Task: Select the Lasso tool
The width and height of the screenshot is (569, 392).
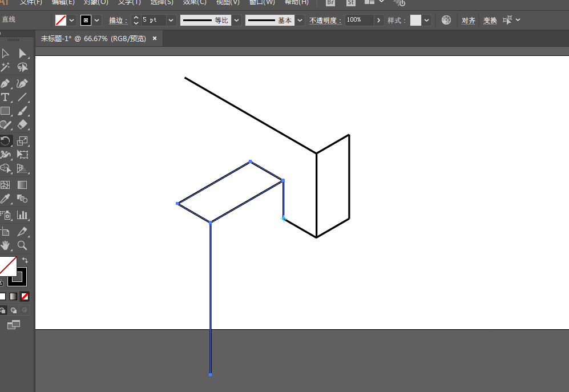Action: click(x=22, y=67)
